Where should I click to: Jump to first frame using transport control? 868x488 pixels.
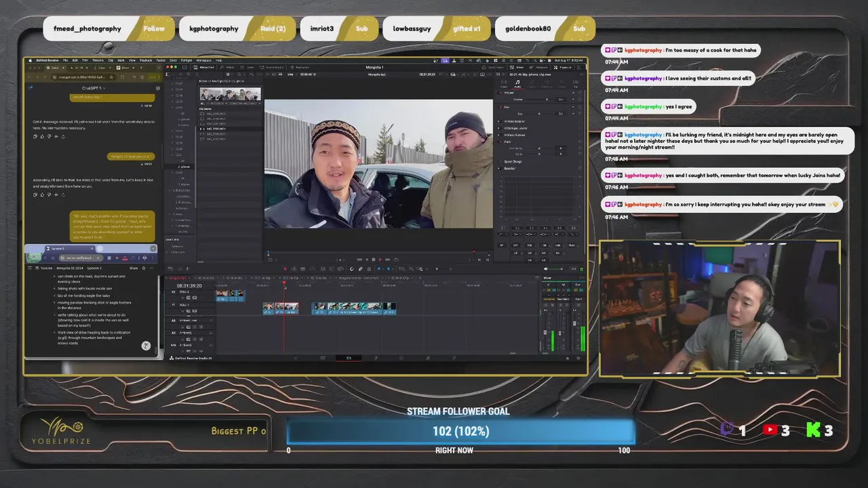tap(359, 259)
